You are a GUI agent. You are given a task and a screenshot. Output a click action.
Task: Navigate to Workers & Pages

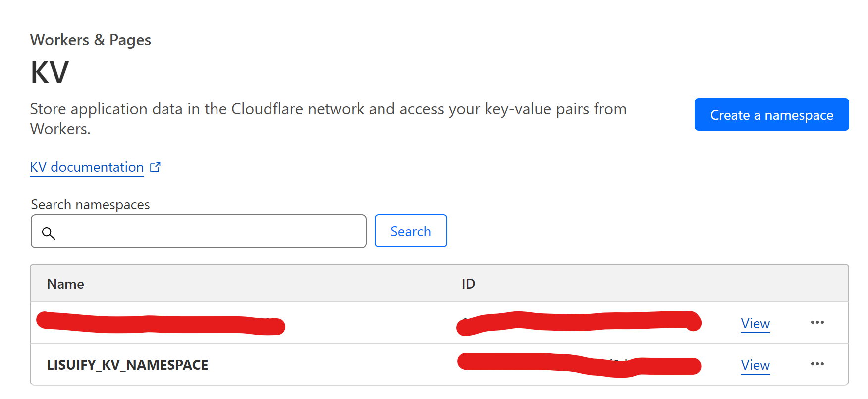[x=91, y=40]
